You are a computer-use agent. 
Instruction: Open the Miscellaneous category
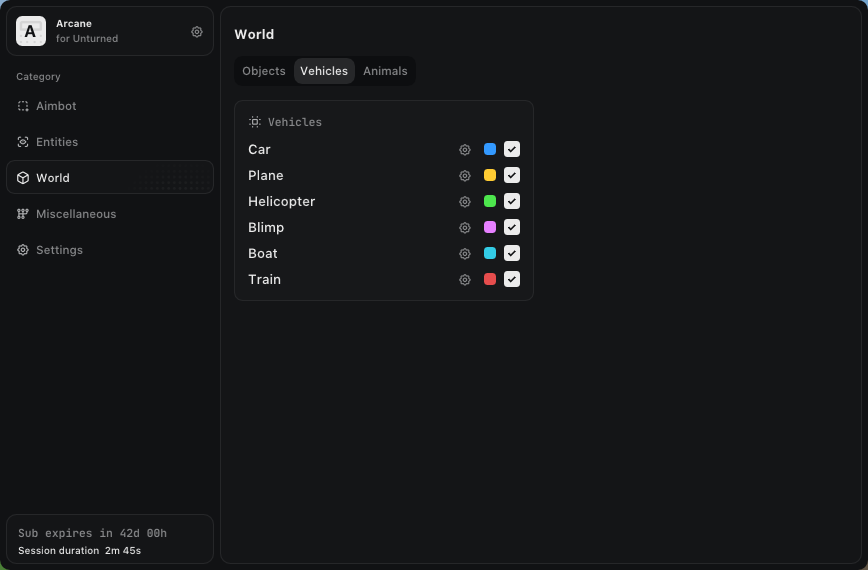[x=75, y=214]
